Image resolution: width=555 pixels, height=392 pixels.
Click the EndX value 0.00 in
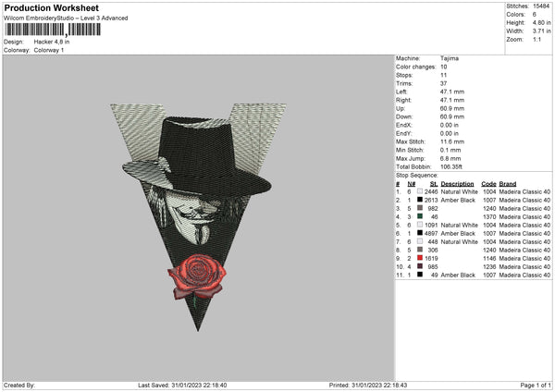pos(450,125)
